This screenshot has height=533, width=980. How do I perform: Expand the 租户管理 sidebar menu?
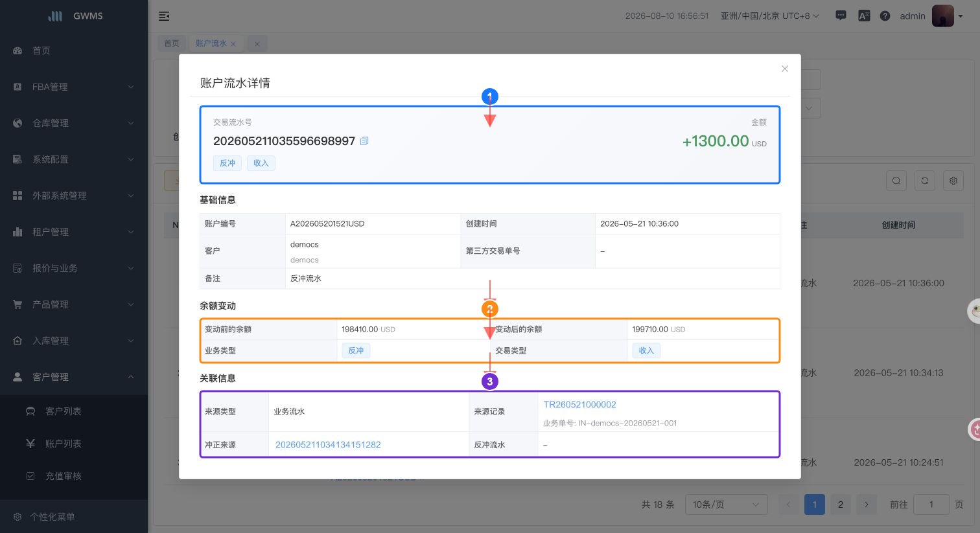click(74, 232)
